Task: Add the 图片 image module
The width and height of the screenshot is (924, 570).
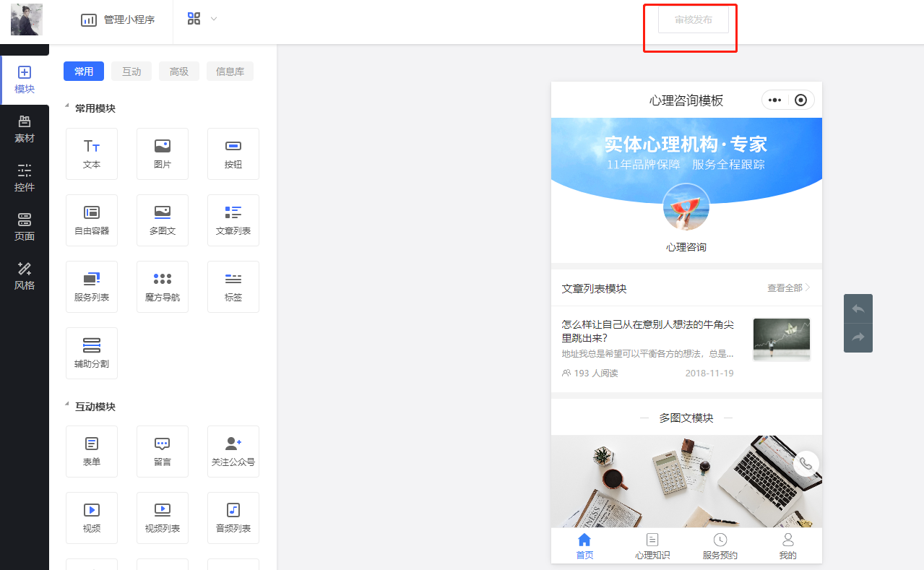Action: point(163,154)
